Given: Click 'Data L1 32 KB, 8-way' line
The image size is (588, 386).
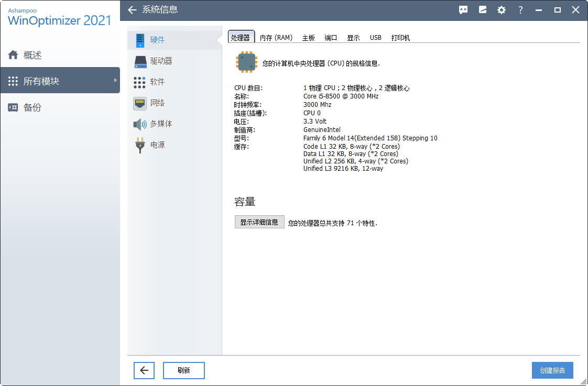Looking at the screenshot, I should tap(351, 154).
